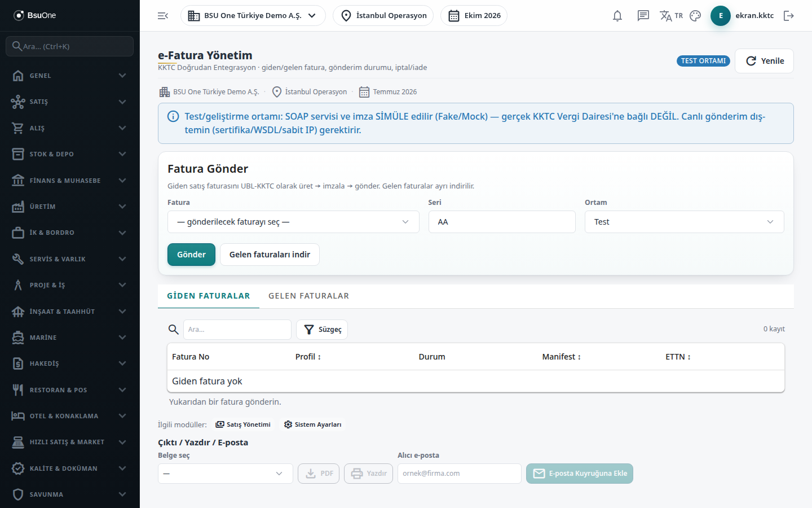Open Restoran & POS section

[x=70, y=390]
